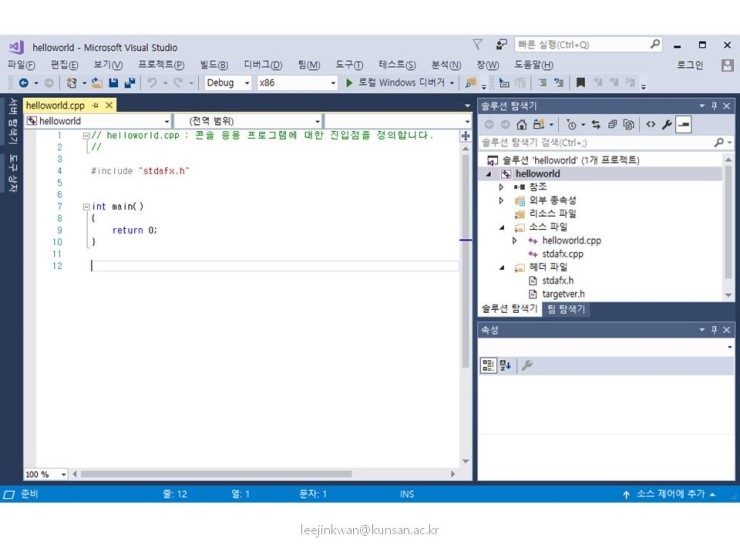Image resolution: width=740 pixels, height=555 pixels.
Task: Click the 빠른 실행 quick launch search box
Action: (588, 45)
